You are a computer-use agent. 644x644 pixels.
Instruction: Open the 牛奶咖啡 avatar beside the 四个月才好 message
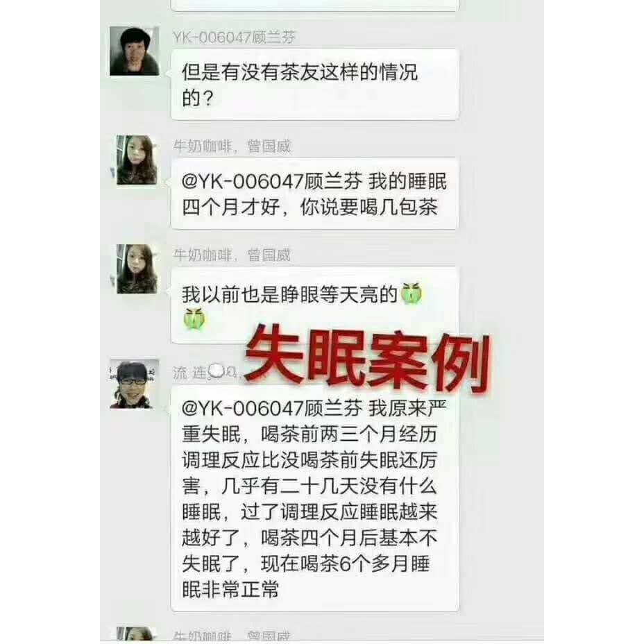[x=137, y=160]
